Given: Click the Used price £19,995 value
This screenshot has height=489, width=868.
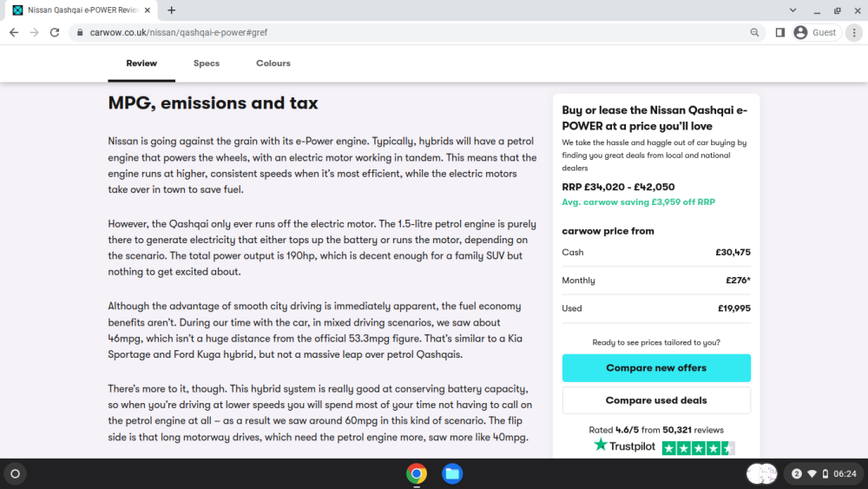Looking at the screenshot, I should tap(734, 308).
